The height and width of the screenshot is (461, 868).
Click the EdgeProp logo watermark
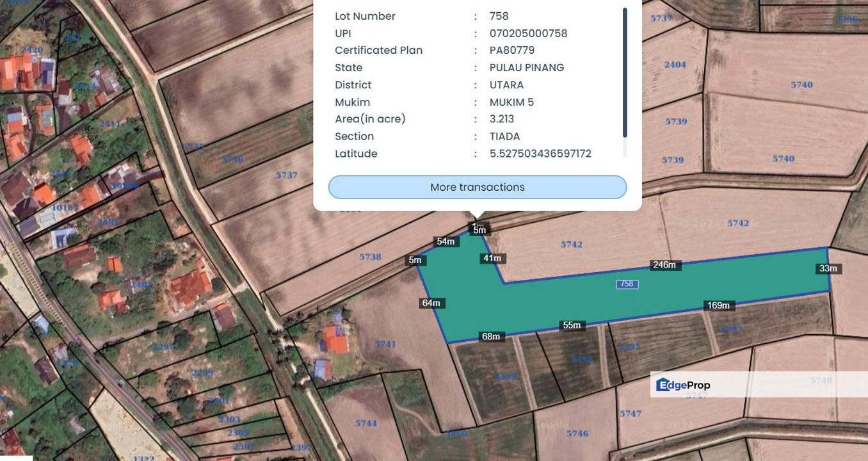pyautogui.click(x=684, y=385)
